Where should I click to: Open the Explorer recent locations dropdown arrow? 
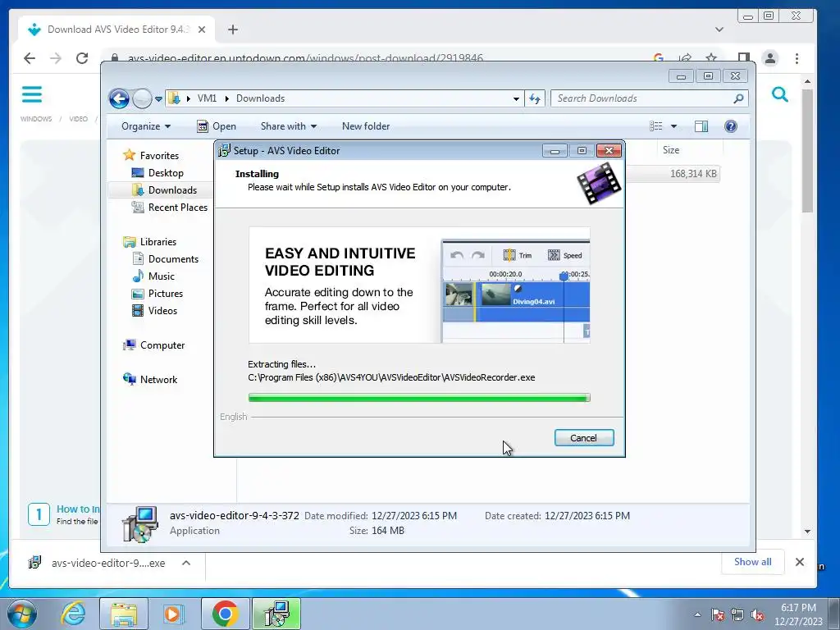tap(158, 98)
